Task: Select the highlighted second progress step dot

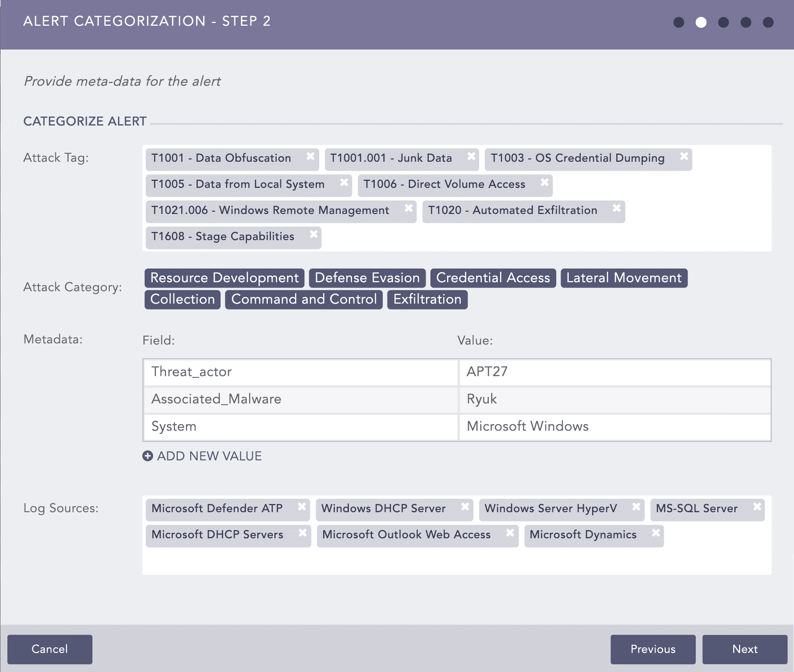Action: (701, 22)
